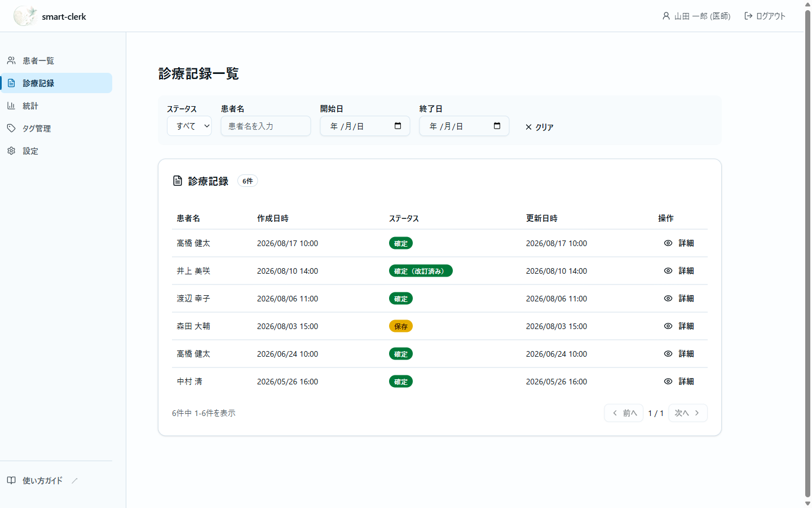Click the 終了日 date input field

point(464,126)
